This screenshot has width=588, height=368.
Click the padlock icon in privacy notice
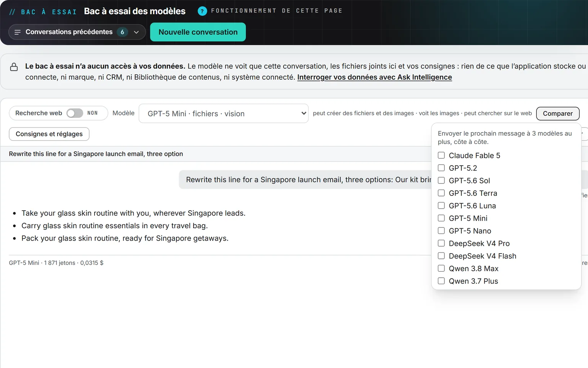coord(14,67)
